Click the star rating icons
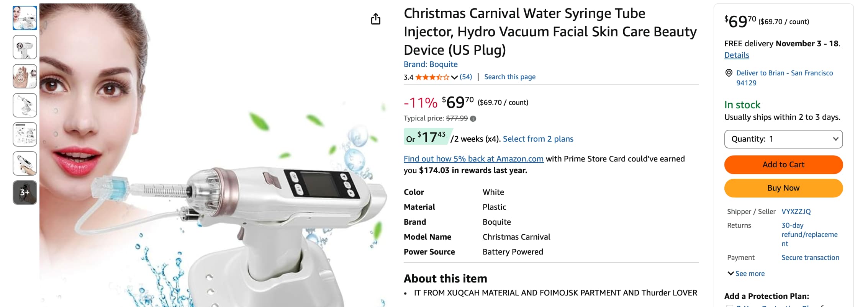This screenshot has width=868, height=307. 432,77
